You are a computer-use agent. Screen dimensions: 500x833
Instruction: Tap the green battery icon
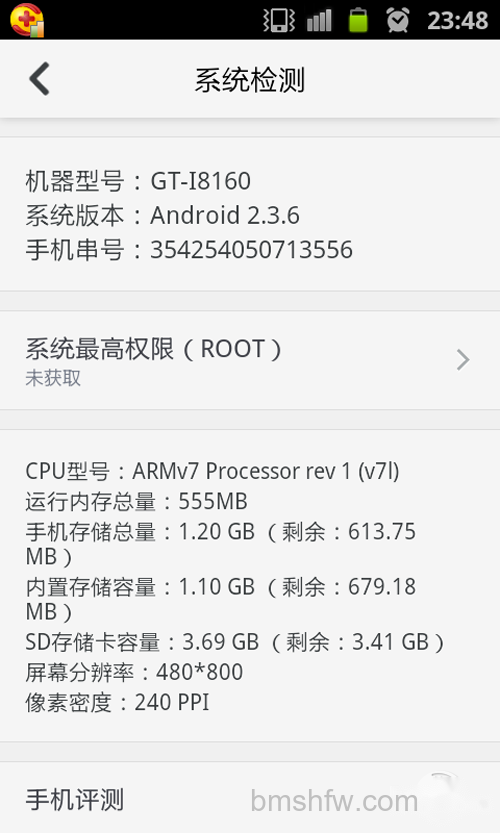[x=358, y=20]
